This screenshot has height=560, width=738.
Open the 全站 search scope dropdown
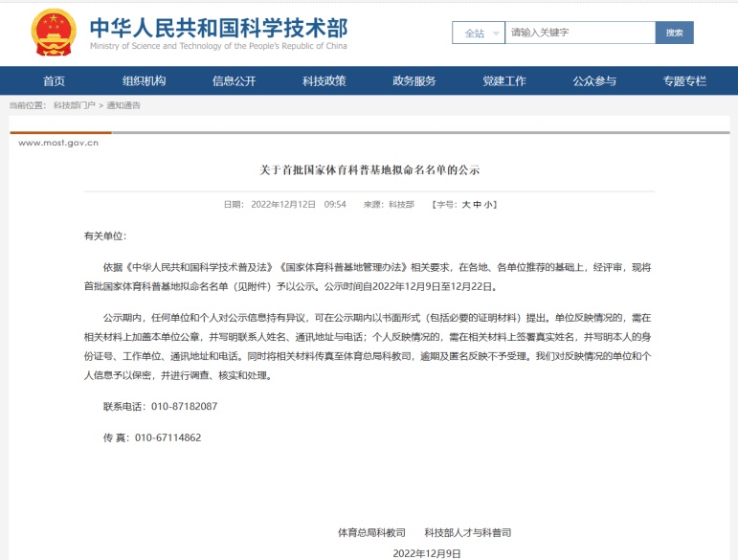click(478, 33)
